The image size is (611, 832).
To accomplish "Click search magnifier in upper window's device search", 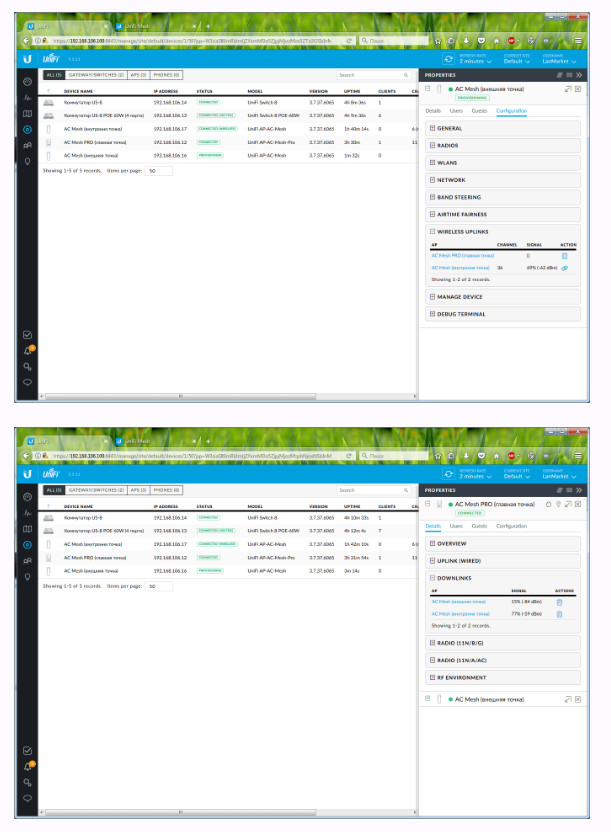I will (406, 75).
